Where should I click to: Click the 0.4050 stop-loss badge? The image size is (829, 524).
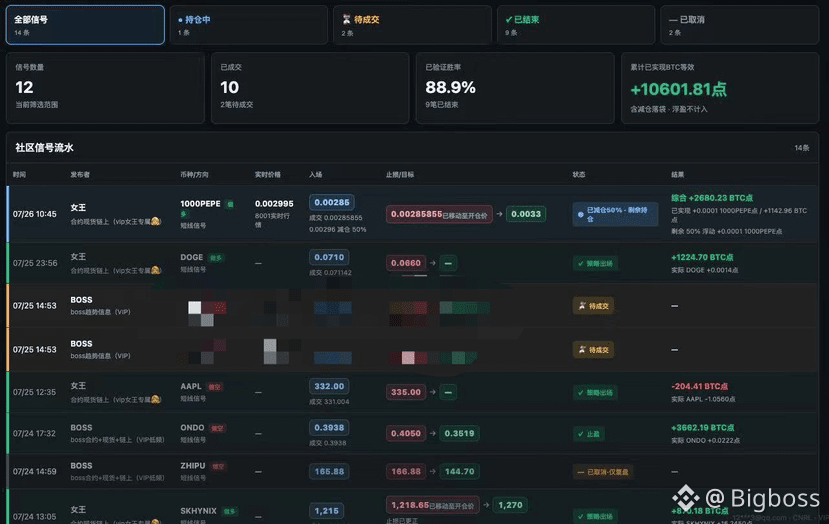click(406, 433)
